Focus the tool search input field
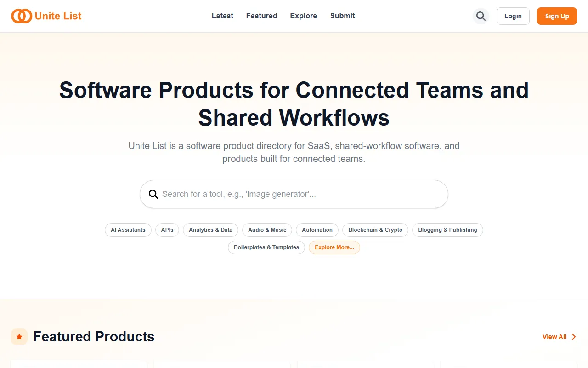The height and width of the screenshot is (368, 588). pyautogui.click(x=299, y=194)
